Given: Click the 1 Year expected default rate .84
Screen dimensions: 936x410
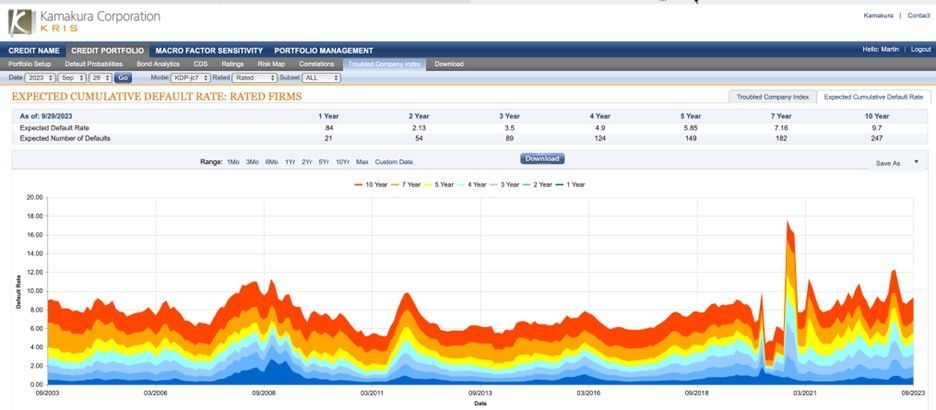Looking at the screenshot, I should coord(328,128).
